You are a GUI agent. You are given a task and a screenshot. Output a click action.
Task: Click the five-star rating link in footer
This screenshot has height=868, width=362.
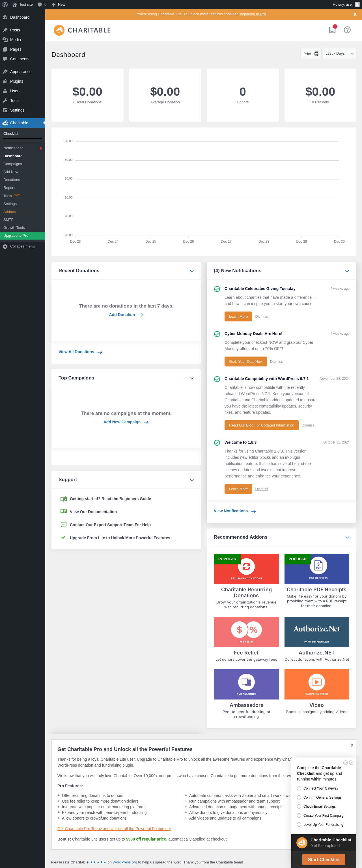[x=98, y=862]
